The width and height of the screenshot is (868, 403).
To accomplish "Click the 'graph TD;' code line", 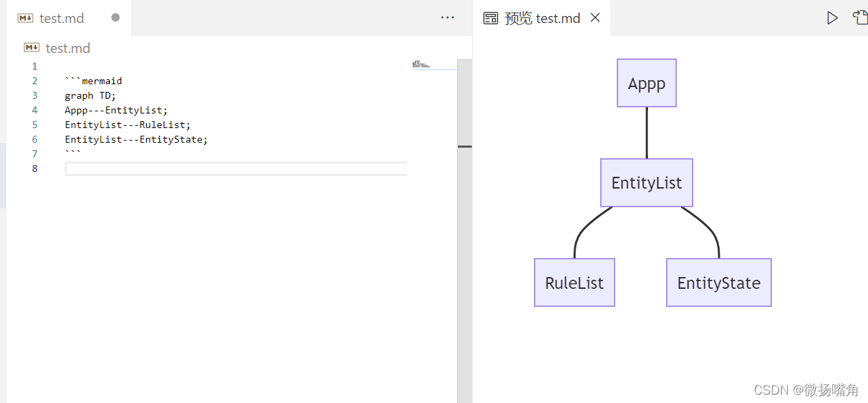I will click(90, 95).
